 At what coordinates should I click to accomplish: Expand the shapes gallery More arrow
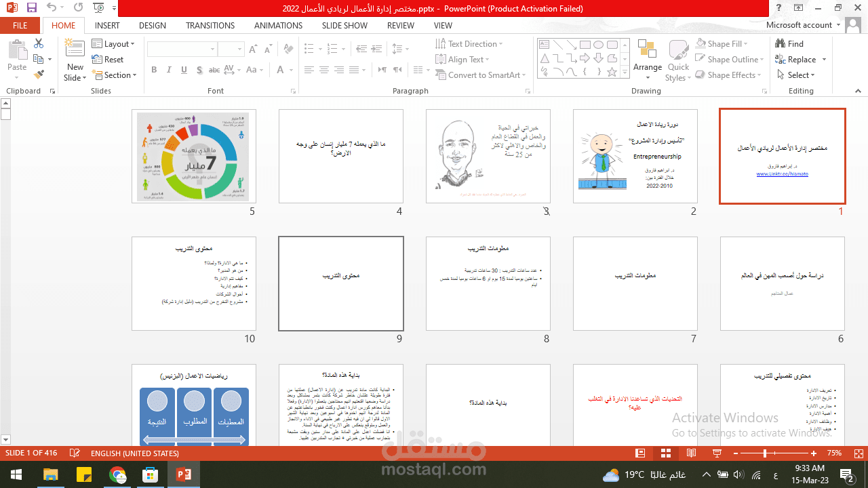coord(625,73)
